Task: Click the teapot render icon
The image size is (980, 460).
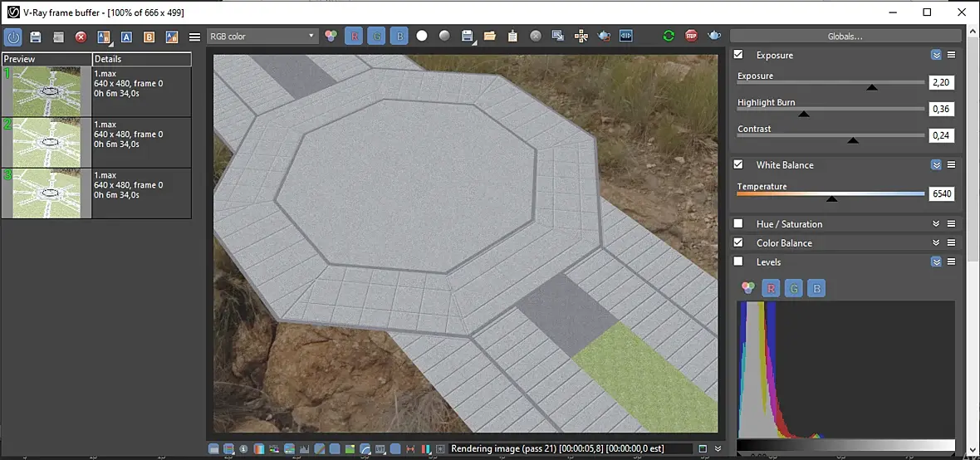Action: pos(713,37)
